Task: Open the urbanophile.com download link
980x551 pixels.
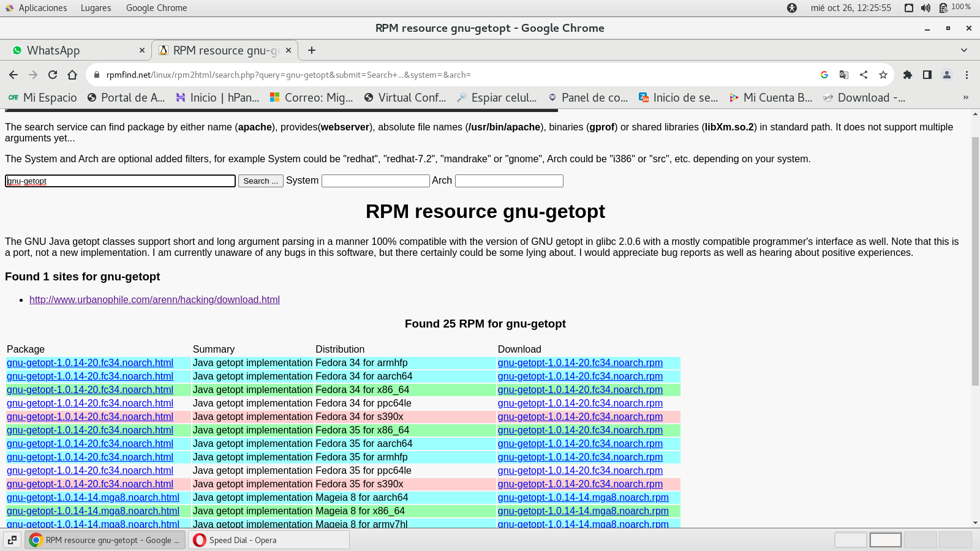Action: pyautogui.click(x=154, y=299)
